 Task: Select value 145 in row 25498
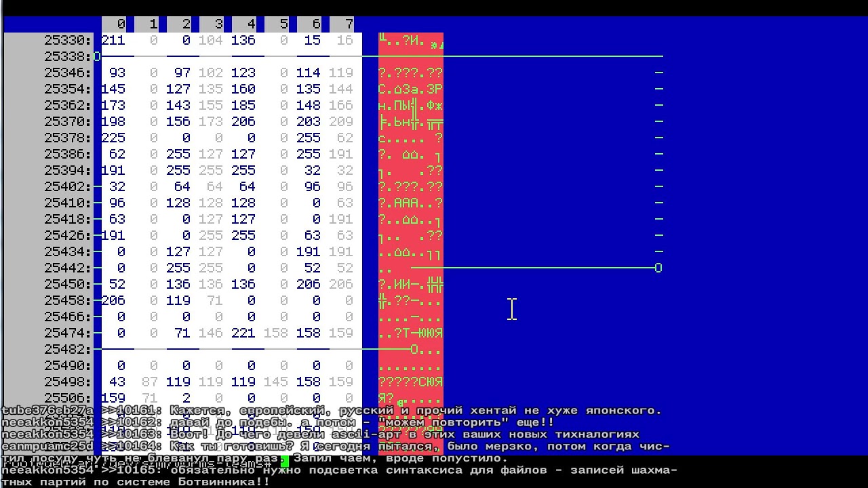[x=276, y=382]
